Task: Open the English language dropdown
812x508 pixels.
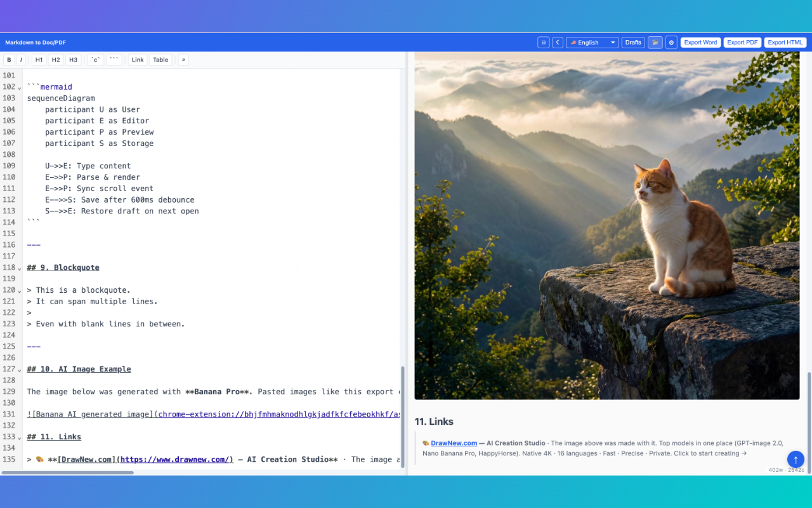Action: pos(593,43)
